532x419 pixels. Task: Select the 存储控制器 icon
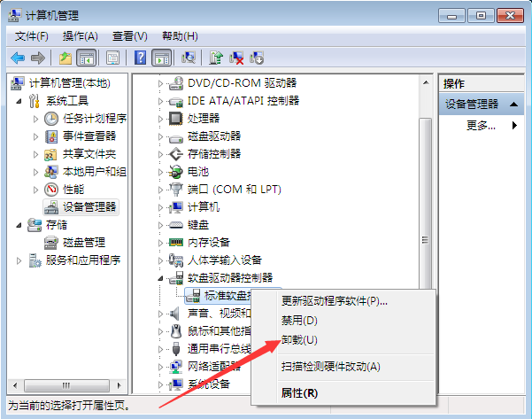tap(176, 154)
